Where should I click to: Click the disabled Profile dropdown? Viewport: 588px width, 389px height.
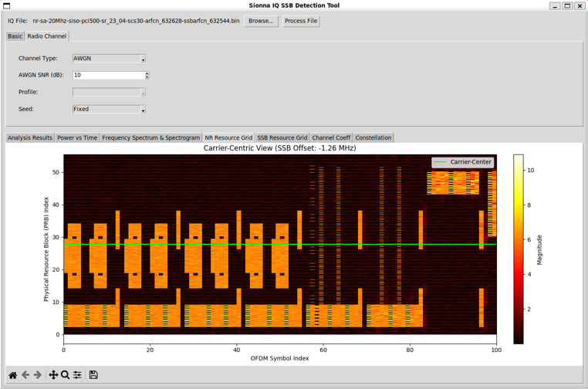(x=109, y=93)
